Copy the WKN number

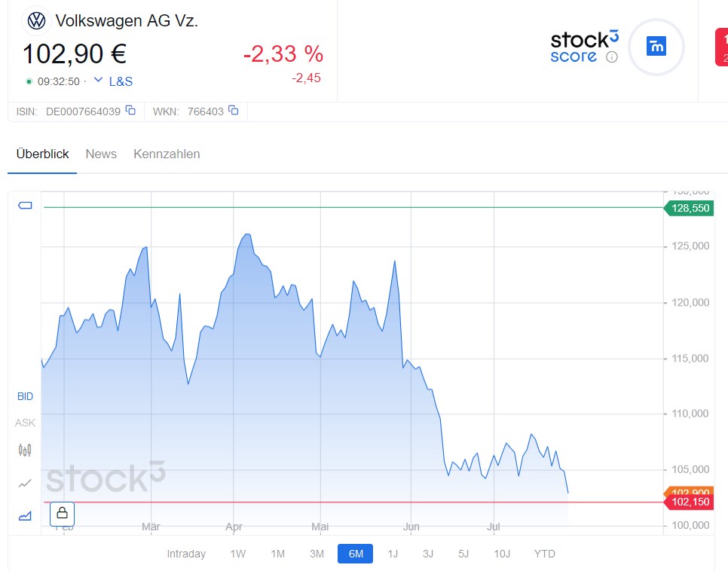coord(234,111)
